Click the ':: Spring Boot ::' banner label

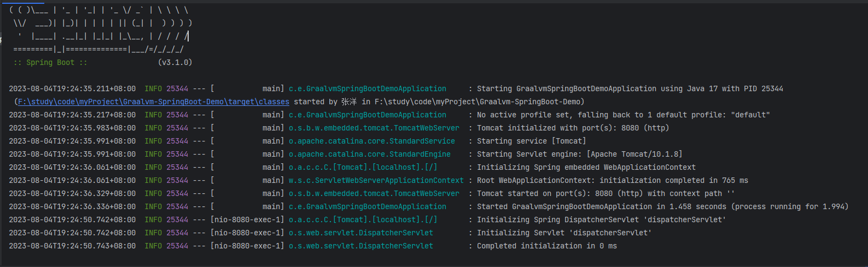[50, 62]
